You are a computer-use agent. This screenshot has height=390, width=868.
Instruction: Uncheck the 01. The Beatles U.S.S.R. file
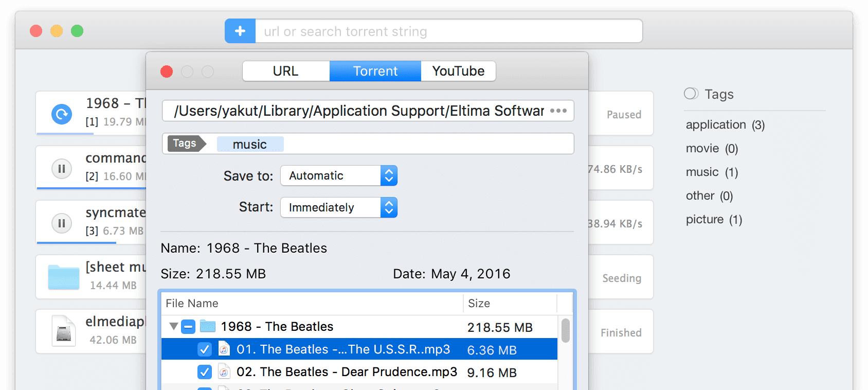coord(205,350)
